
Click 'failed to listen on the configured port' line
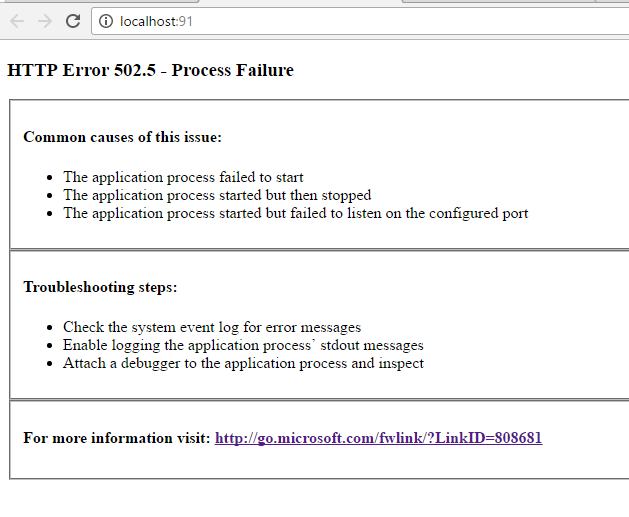coord(296,213)
